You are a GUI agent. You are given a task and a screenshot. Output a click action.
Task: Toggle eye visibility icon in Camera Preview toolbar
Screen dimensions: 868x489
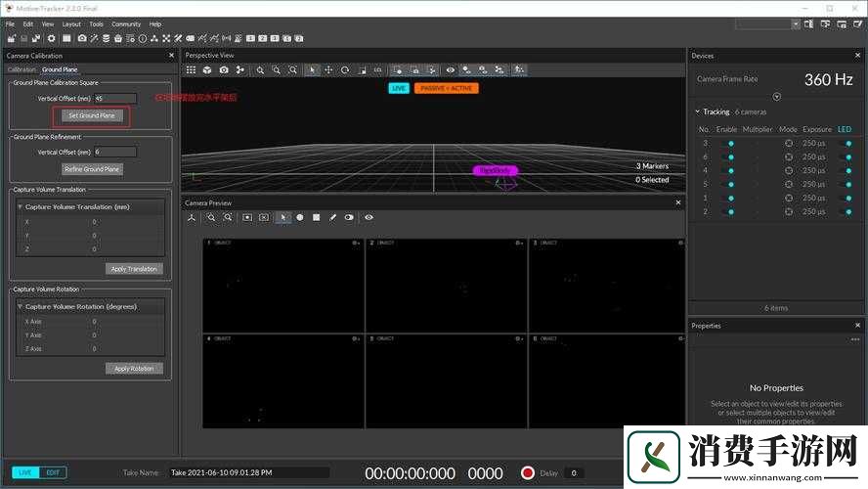369,217
